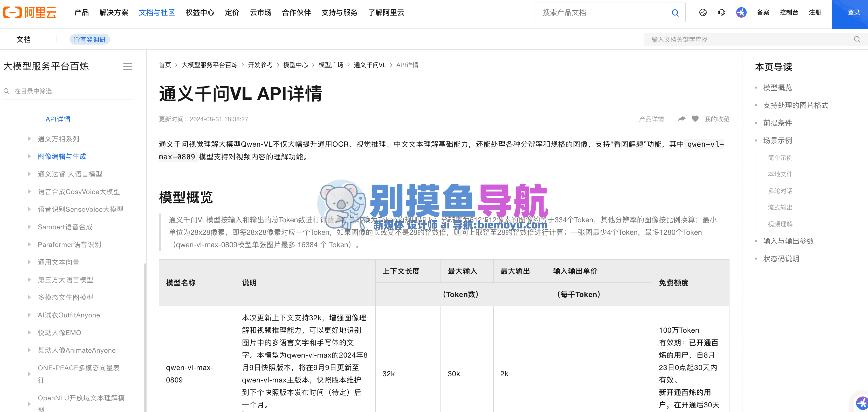The width and height of the screenshot is (868, 412).
Task: Click the heart favorite icon
Action: click(x=695, y=119)
